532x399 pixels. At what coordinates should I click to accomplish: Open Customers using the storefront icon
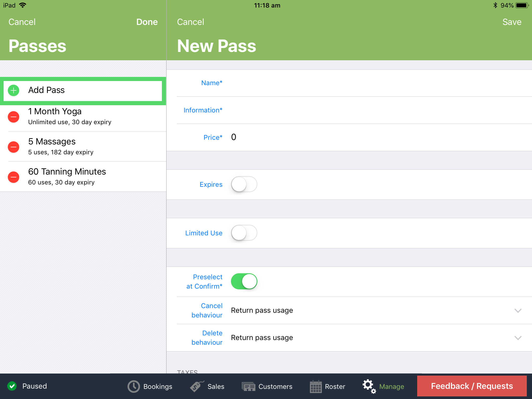[248, 386]
